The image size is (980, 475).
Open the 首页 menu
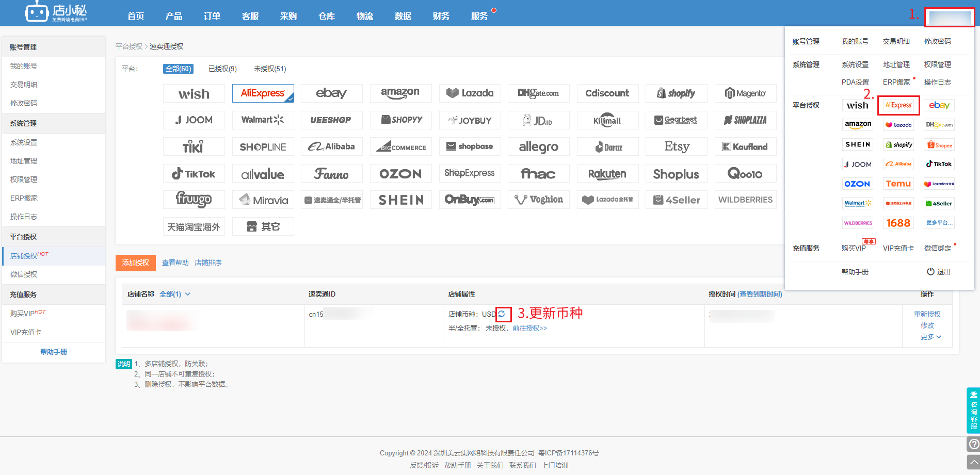(136, 16)
